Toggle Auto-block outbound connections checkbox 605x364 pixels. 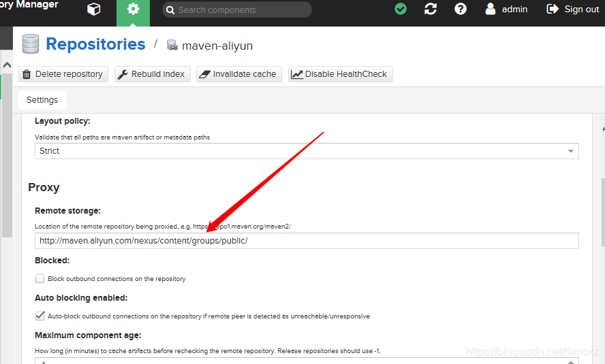click(x=40, y=316)
